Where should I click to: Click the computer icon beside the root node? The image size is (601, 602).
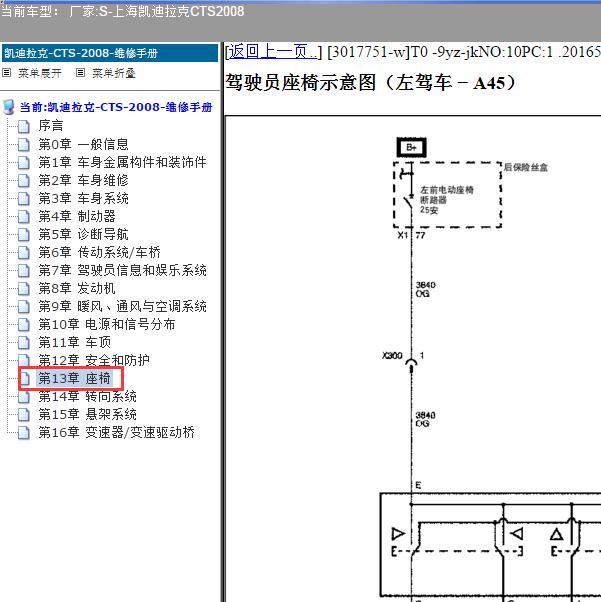coord(8,107)
